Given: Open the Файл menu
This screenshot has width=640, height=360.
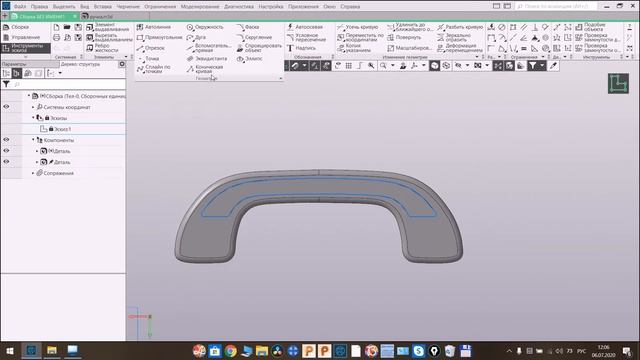Looking at the screenshot, I should [x=20, y=7].
